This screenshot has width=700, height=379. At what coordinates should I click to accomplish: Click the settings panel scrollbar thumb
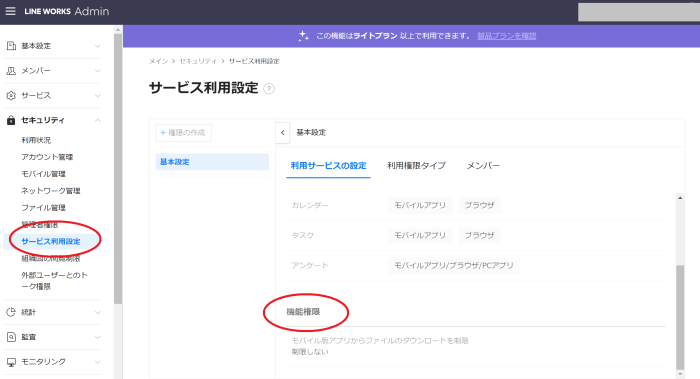coord(680,317)
